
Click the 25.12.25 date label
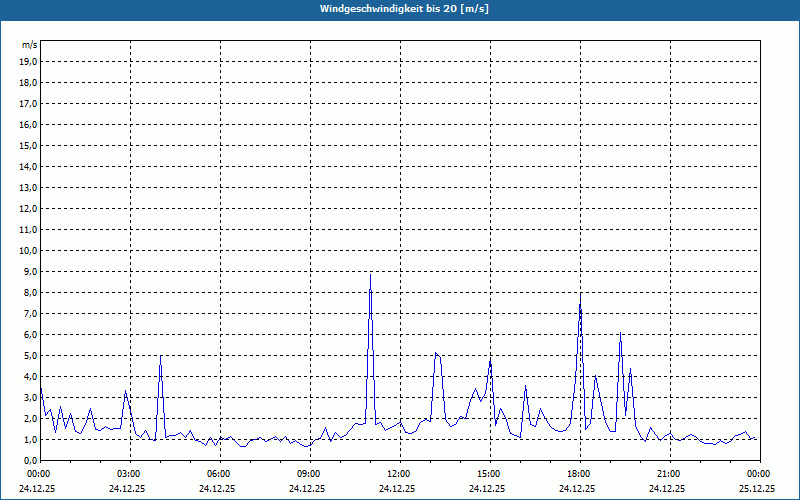(757, 489)
